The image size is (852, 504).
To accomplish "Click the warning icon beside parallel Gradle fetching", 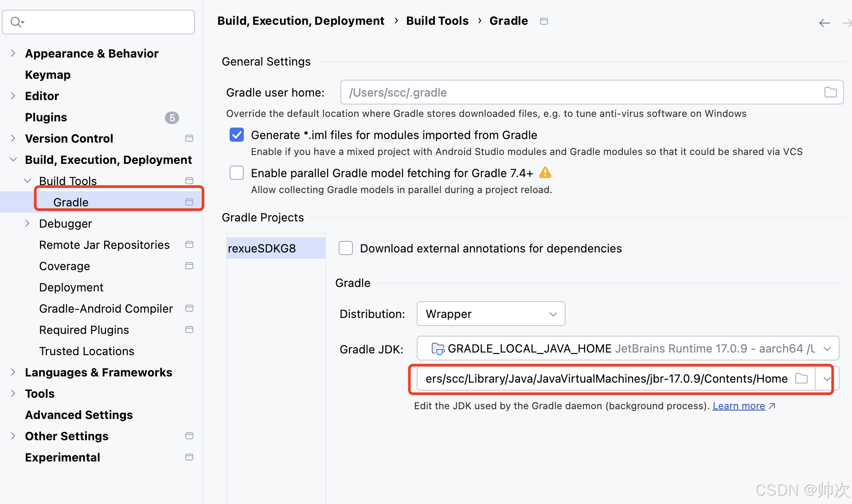I will point(545,173).
